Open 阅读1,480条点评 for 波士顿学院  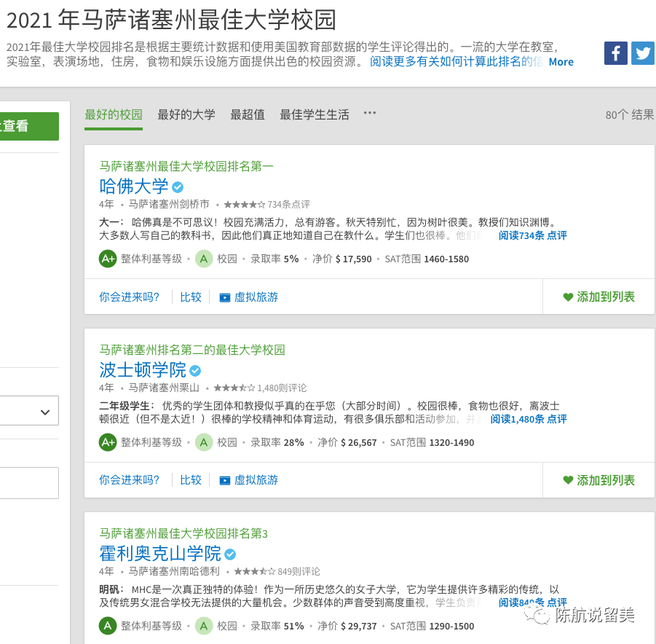pyautogui.click(x=529, y=419)
